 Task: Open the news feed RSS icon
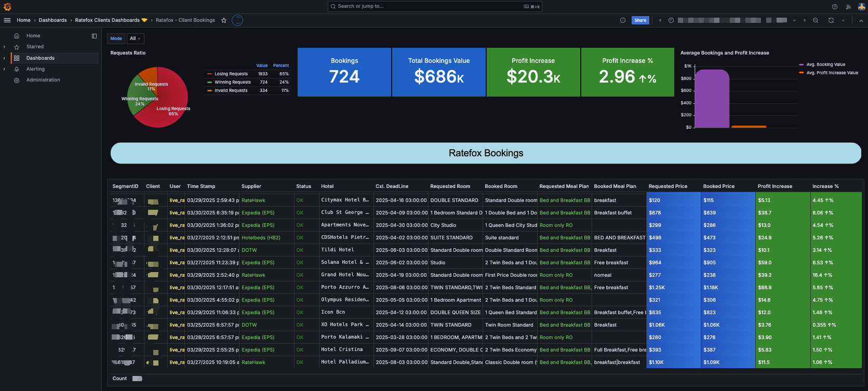848,7
